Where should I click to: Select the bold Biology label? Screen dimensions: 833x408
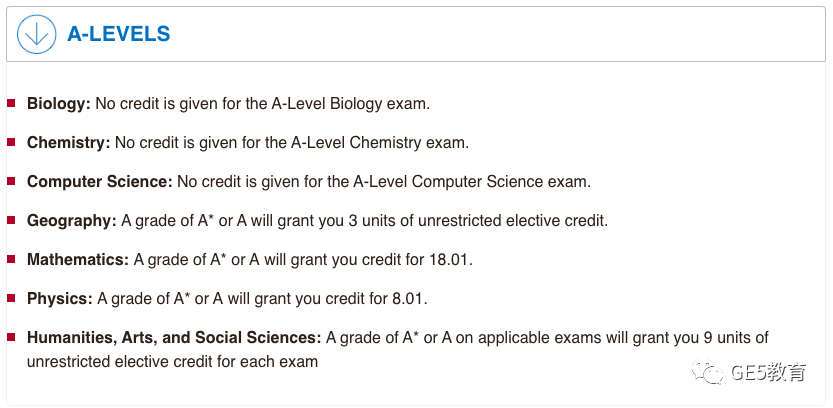pyautogui.click(x=59, y=104)
